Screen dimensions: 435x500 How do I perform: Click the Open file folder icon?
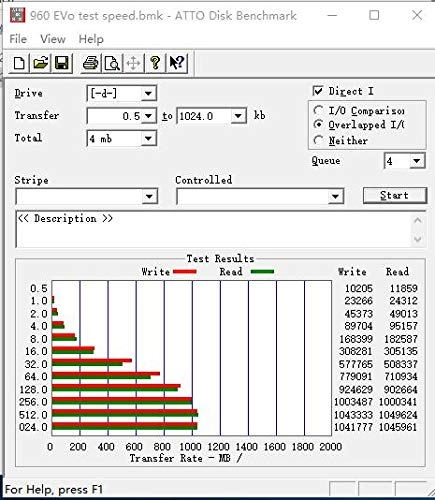click(40, 63)
